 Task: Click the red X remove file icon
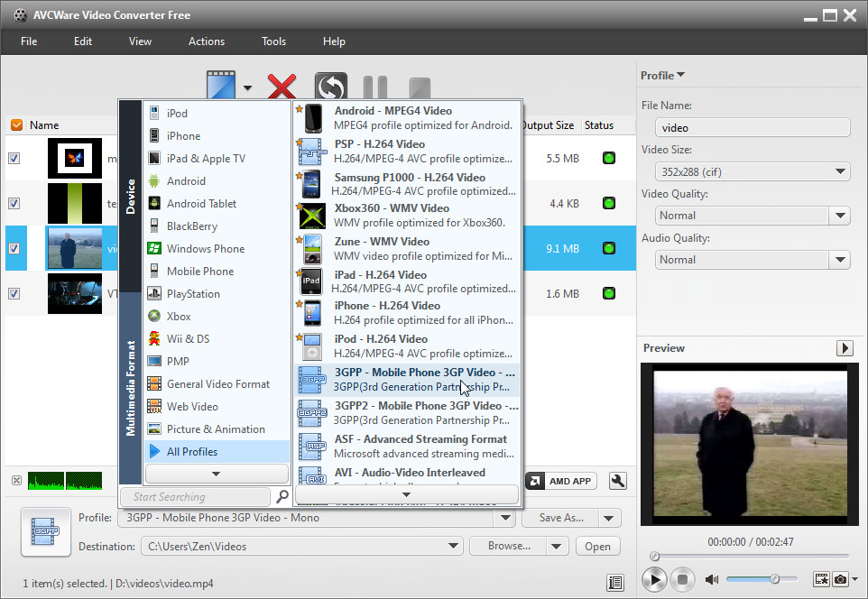coord(282,88)
